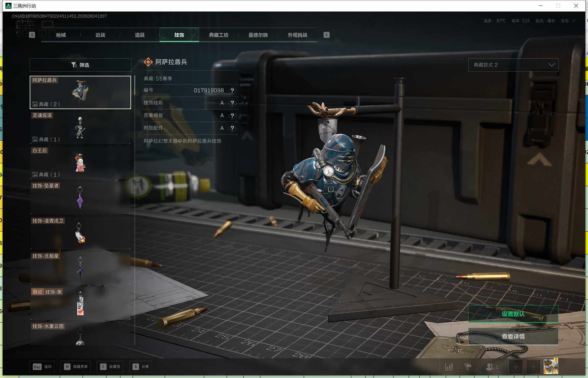Select the 挂饰-坠星者 charm card
588x378 pixels.
(80, 198)
